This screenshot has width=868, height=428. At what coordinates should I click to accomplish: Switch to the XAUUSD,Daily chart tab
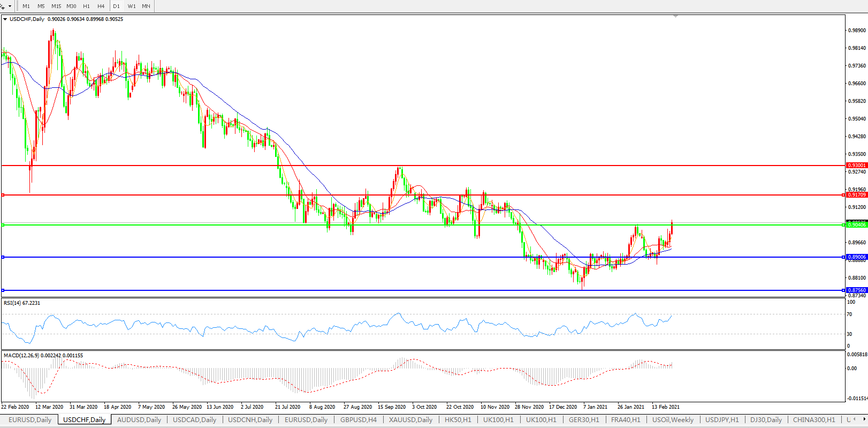click(410, 420)
